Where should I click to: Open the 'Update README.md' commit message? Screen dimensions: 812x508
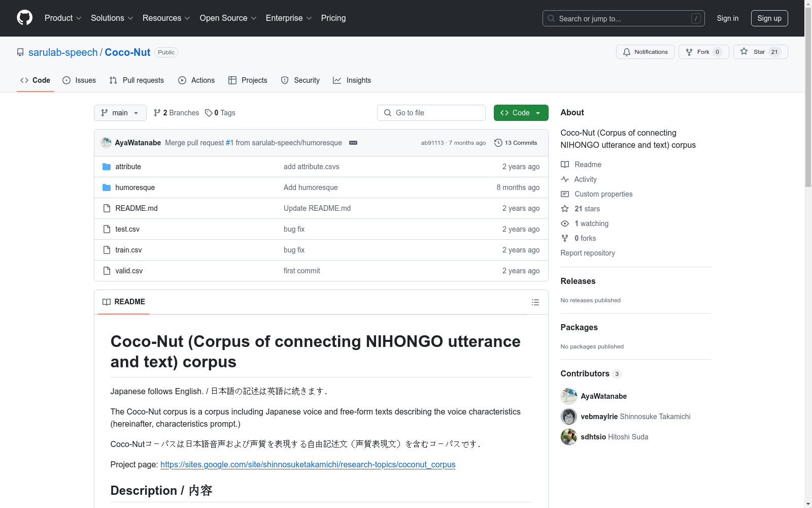(317, 208)
